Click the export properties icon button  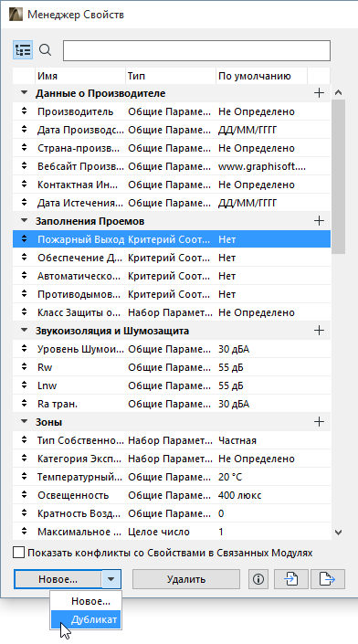tap(328, 579)
